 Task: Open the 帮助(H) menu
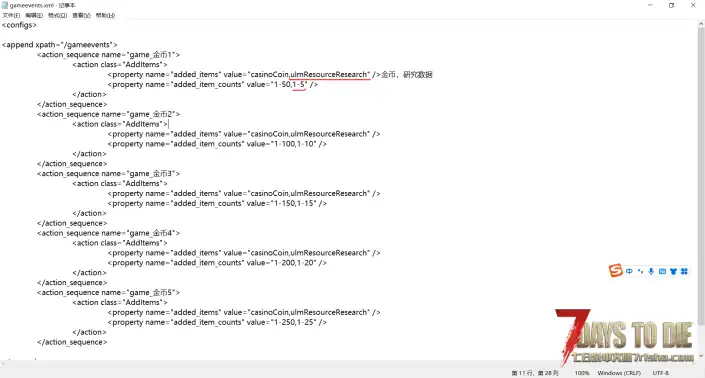tap(105, 15)
